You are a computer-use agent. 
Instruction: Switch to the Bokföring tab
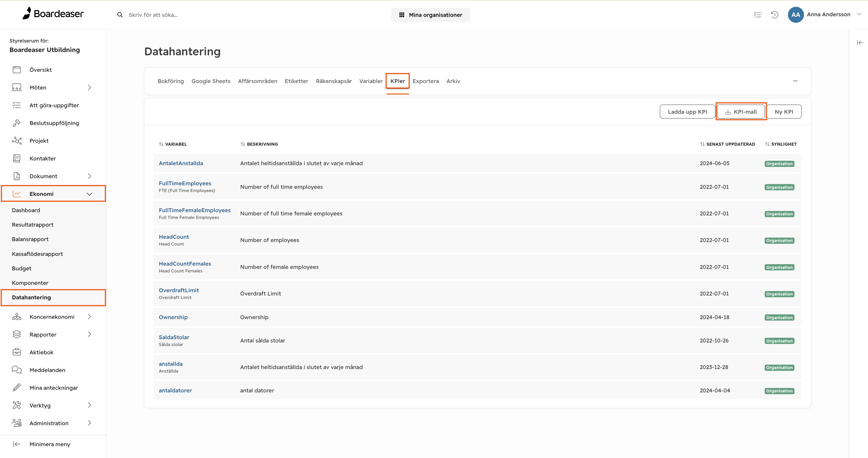[x=171, y=81]
